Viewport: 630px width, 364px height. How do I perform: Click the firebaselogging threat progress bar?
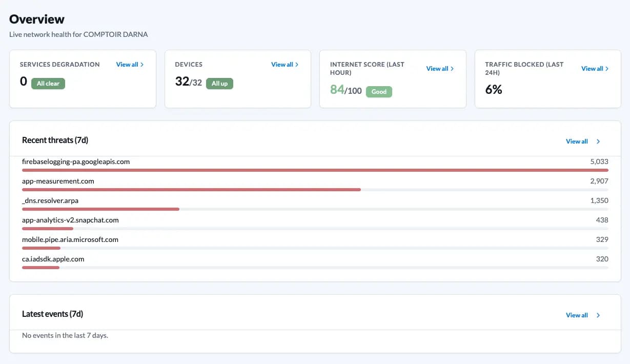coord(315,170)
